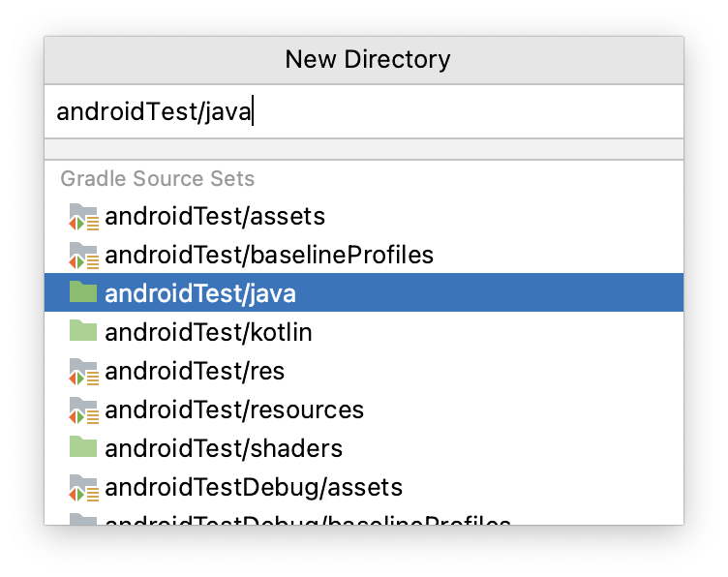
Task: Click the androidTestDebug/assets folder icon
Action: pyautogui.click(x=84, y=487)
